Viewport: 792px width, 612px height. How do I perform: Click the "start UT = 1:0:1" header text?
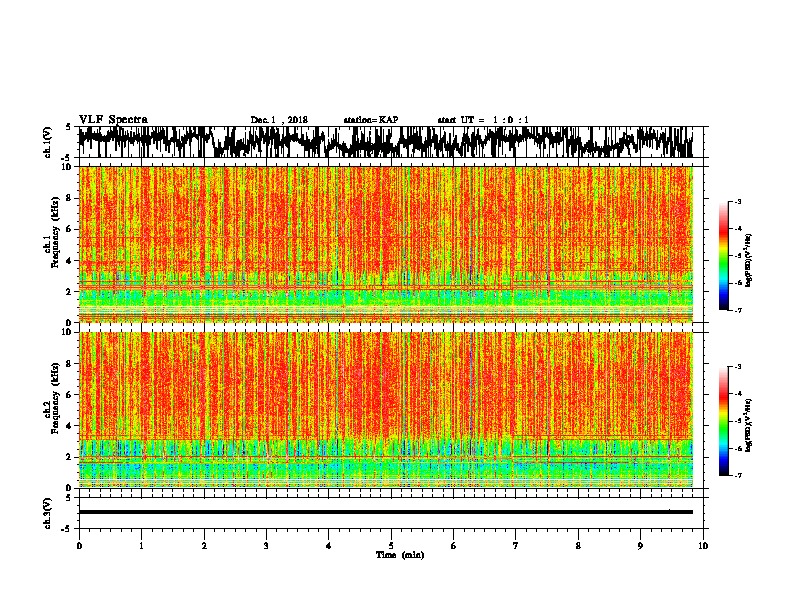(x=483, y=120)
